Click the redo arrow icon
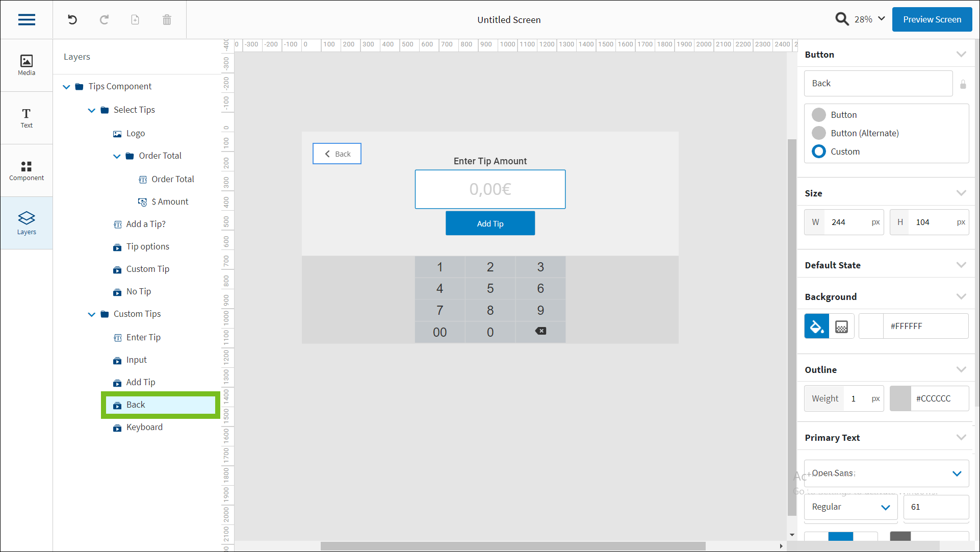Image resolution: width=980 pixels, height=552 pixels. coord(104,20)
